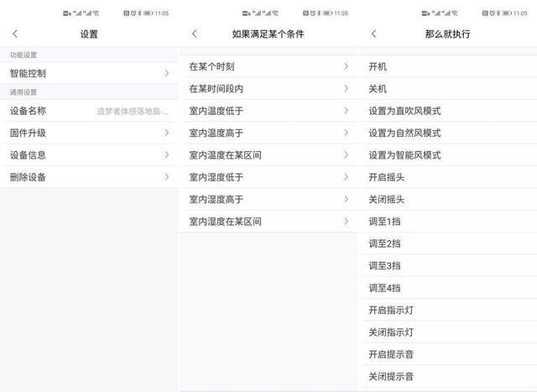Tap the chevron beside 在某个时刻
The width and height of the screenshot is (537, 392).
tap(347, 66)
